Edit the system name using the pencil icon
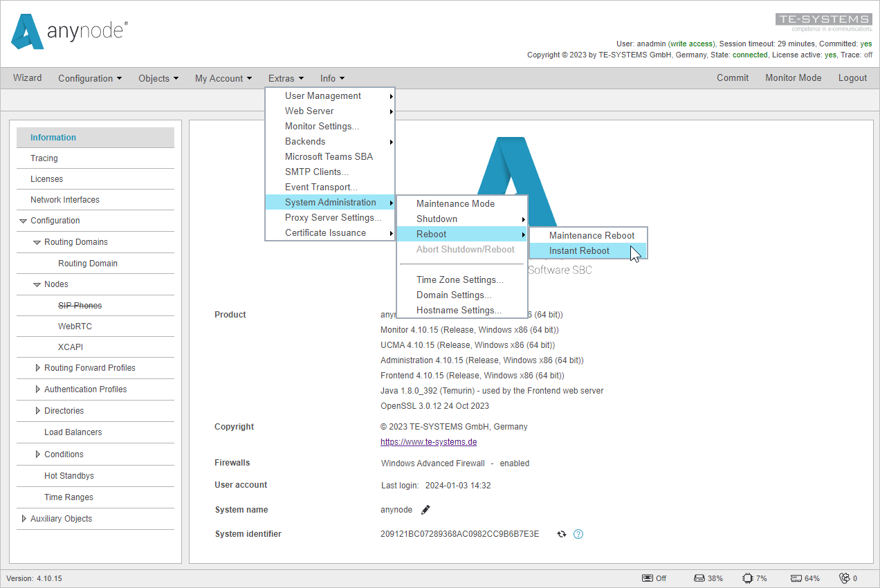The image size is (880, 588). tap(425, 509)
